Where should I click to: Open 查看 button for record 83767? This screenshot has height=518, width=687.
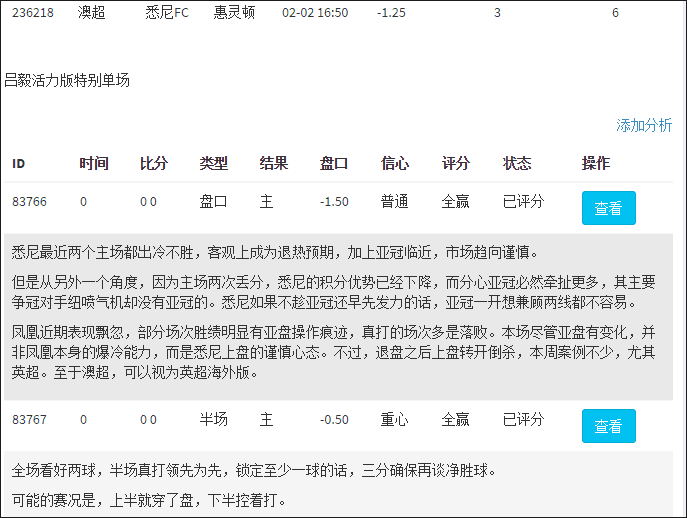coord(609,426)
